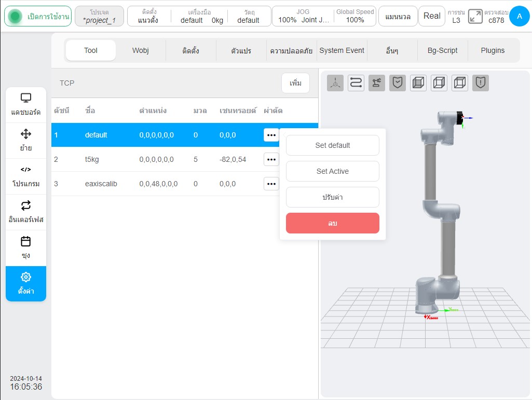Switch to the Plugins tab

click(493, 50)
